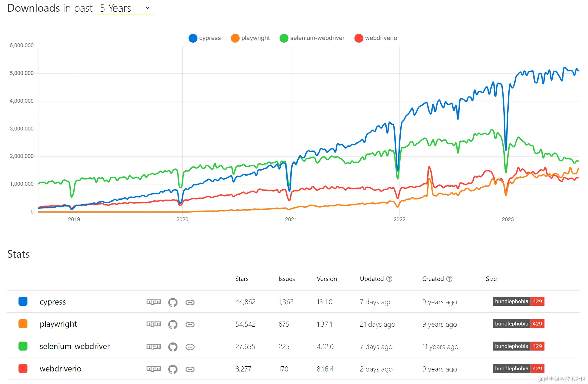Open webdriverio GitHub repository icon
Image resolution: width=588 pixels, height=384 pixels.
point(173,369)
